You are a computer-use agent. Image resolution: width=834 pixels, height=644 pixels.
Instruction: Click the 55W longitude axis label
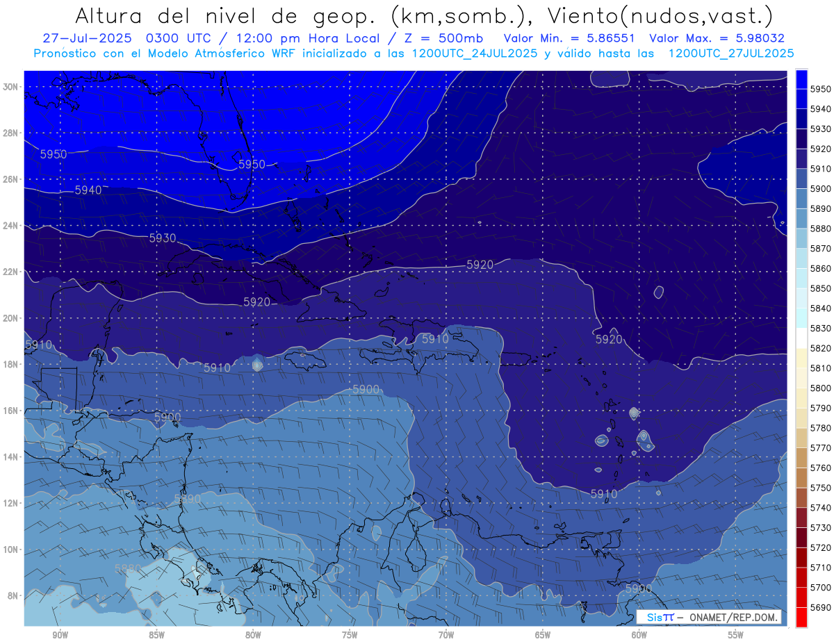735,635
